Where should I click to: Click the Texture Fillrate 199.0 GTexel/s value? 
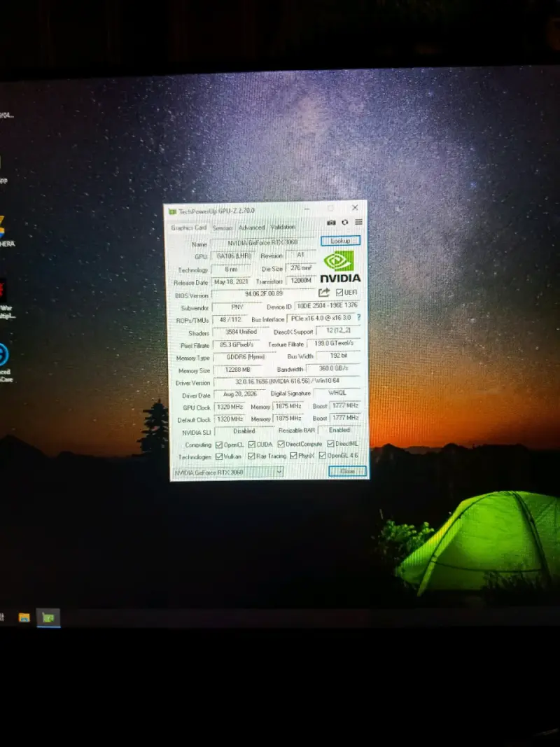[x=334, y=343]
